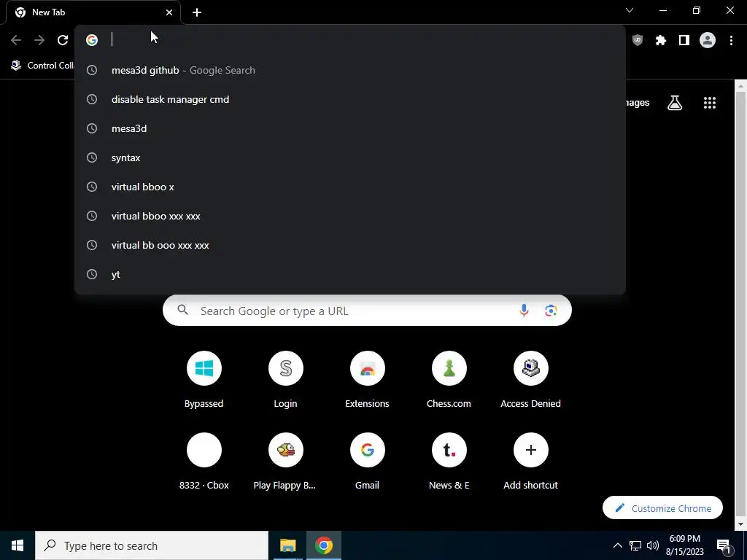Viewport: 747px width, 560px height.
Task: Click the Windows taskbar search box
Action: tap(152, 545)
